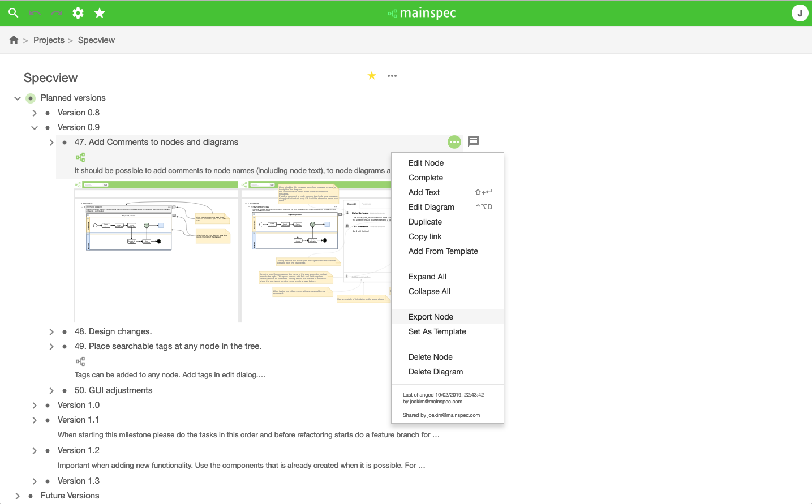Click the redo arrow icon
This screenshot has width=812, height=504.
click(x=57, y=13)
